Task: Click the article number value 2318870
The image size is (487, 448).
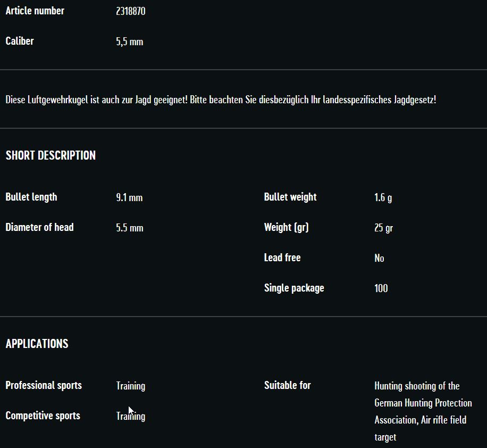Action: (x=131, y=11)
